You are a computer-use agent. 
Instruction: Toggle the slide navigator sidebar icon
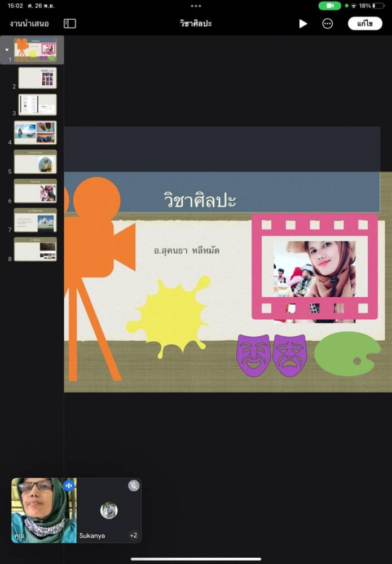coord(70,24)
